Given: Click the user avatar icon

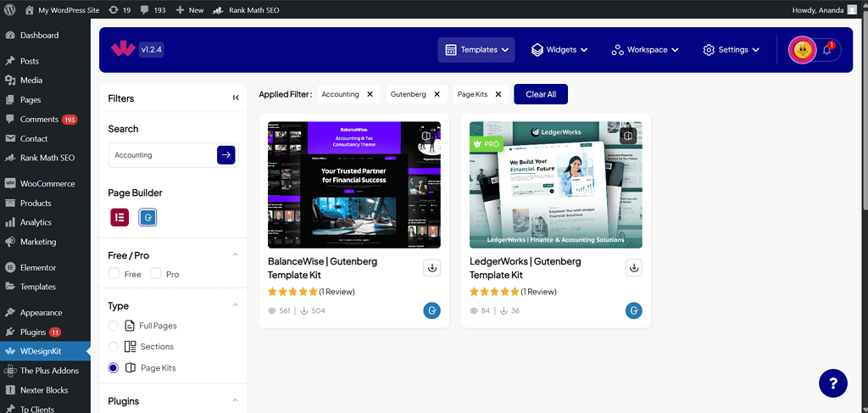Looking at the screenshot, I should 802,50.
